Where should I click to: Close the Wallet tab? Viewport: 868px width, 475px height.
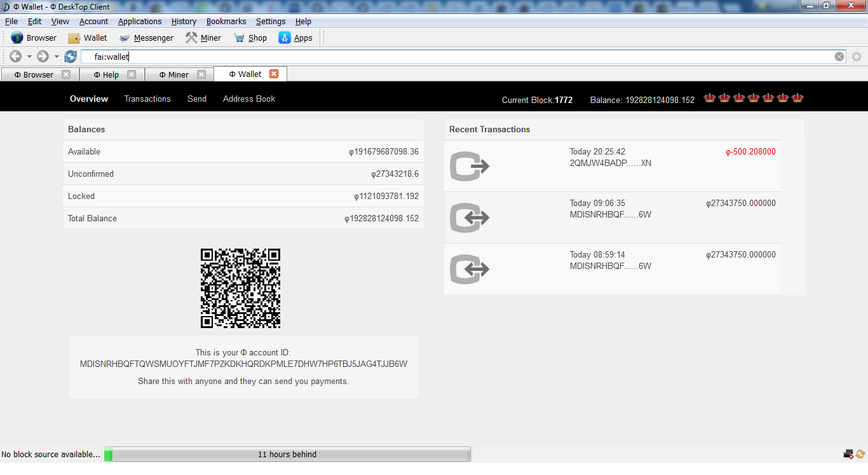[274, 74]
